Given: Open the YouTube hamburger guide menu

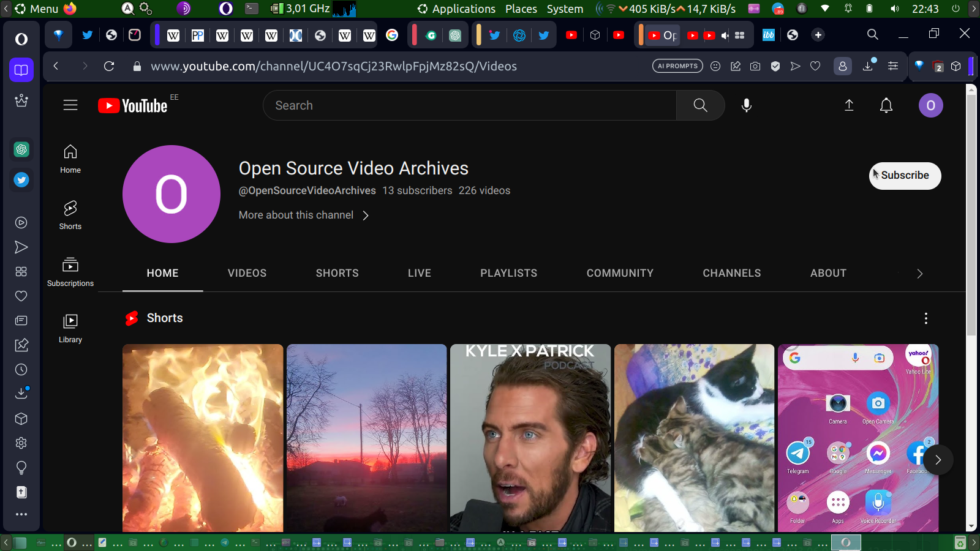Looking at the screenshot, I should point(70,105).
